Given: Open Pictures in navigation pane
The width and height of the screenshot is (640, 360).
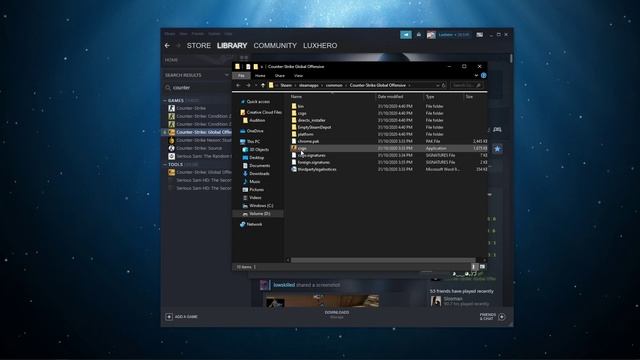Looking at the screenshot, I should click(253, 190).
